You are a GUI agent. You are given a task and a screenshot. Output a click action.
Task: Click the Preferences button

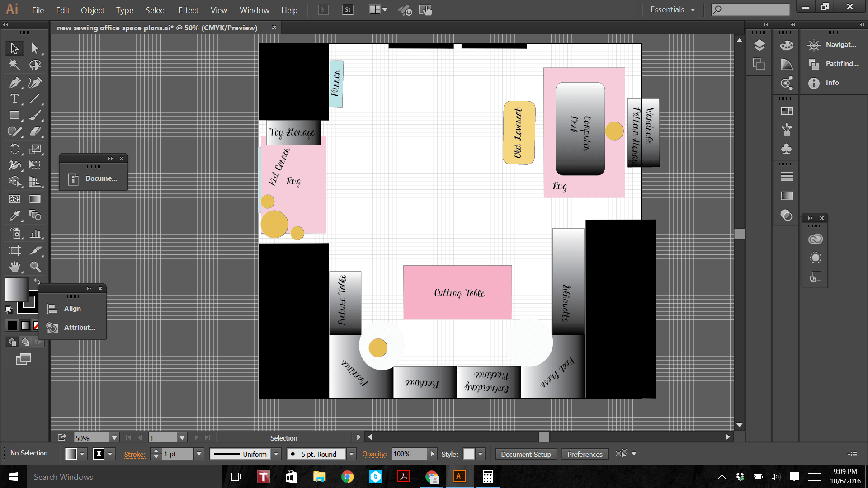point(585,454)
